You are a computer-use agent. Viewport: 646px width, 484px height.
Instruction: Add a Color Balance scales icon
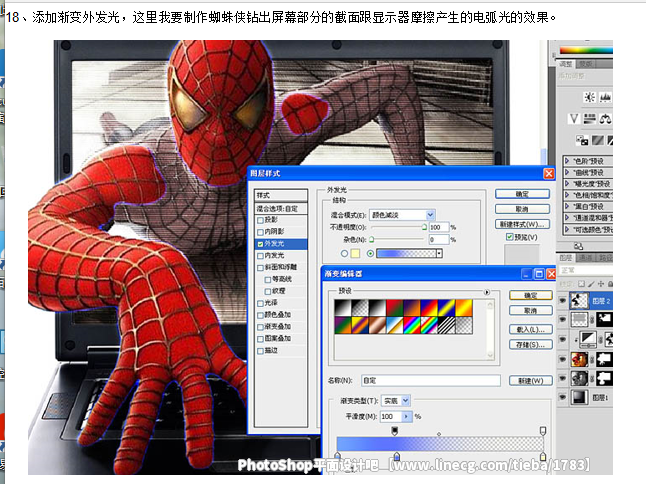[x=605, y=119]
